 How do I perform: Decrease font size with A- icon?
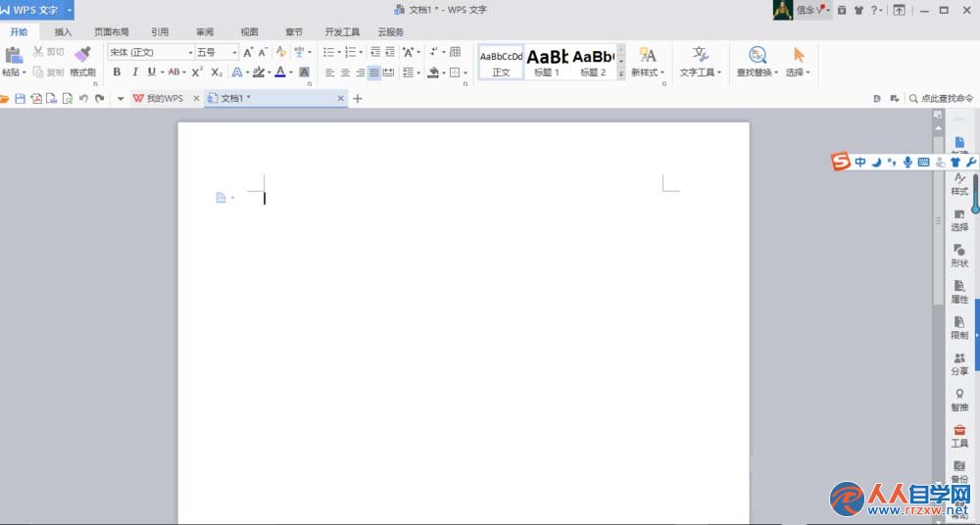pos(263,52)
